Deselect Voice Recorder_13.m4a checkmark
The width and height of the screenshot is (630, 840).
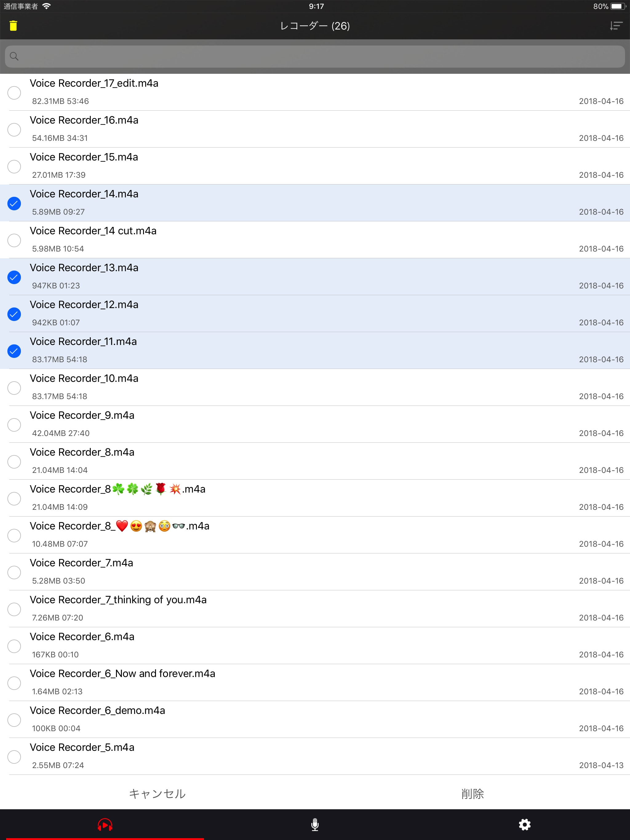pyautogui.click(x=14, y=277)
